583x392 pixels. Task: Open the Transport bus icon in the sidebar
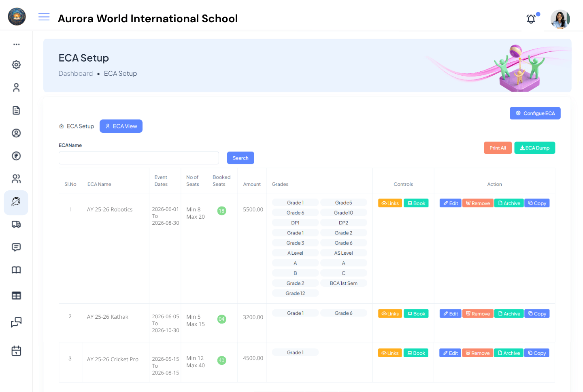click(16, 224)
